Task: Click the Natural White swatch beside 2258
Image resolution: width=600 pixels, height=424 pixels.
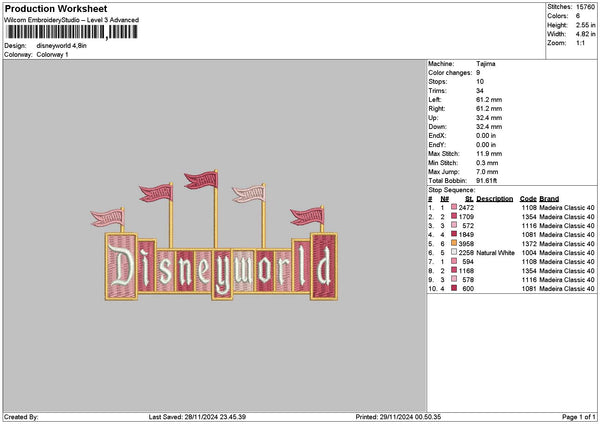Action: tap(454, 252)
